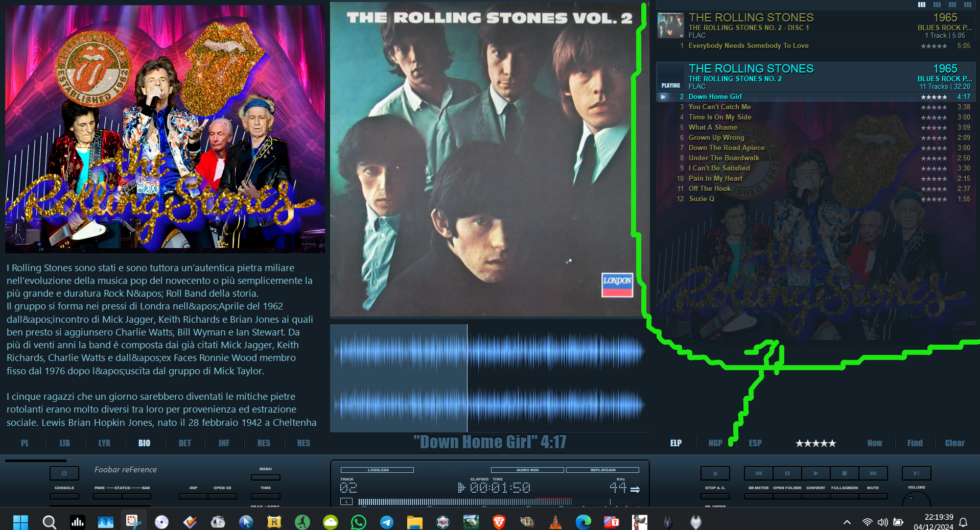Toggle the Fullscreen button
This screenshot has height=530, width=980.
coord(844,496)
